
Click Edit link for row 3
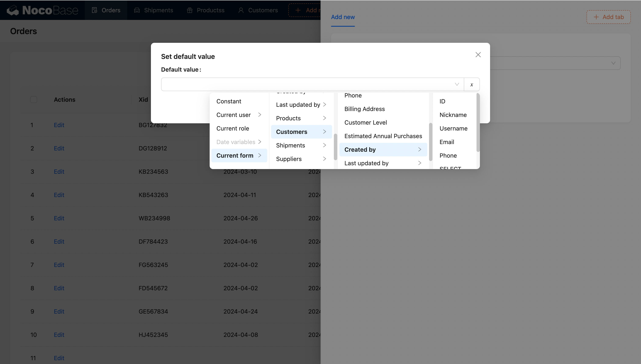pyautogui.click(x=59, y=171)
